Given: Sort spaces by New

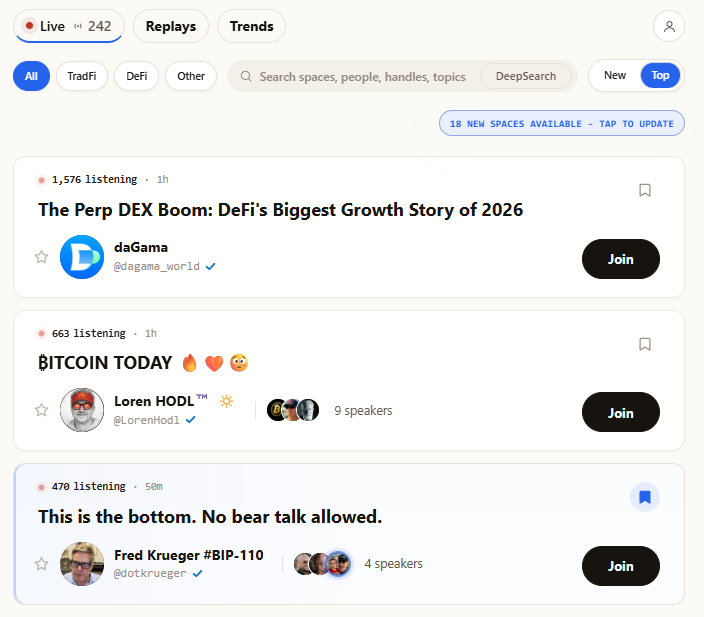Looking at the screenshot, I should 615,75.
